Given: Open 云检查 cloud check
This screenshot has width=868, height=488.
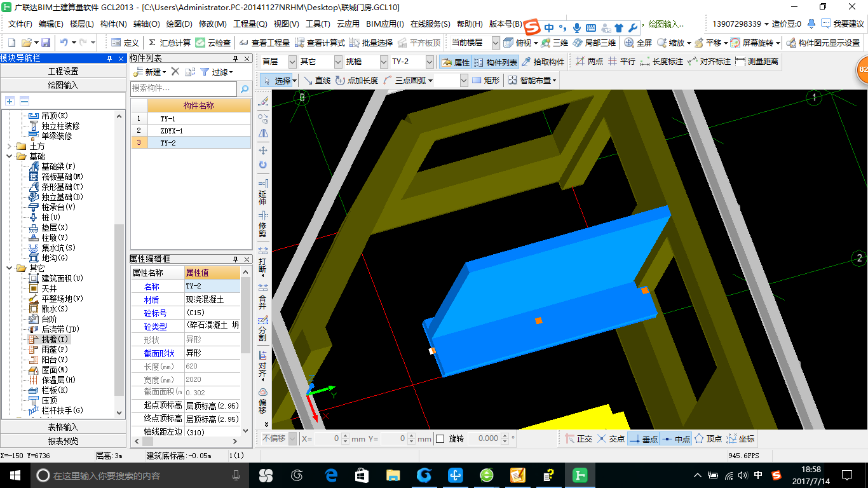Looking at the screenshot, I should coord(214,43).
